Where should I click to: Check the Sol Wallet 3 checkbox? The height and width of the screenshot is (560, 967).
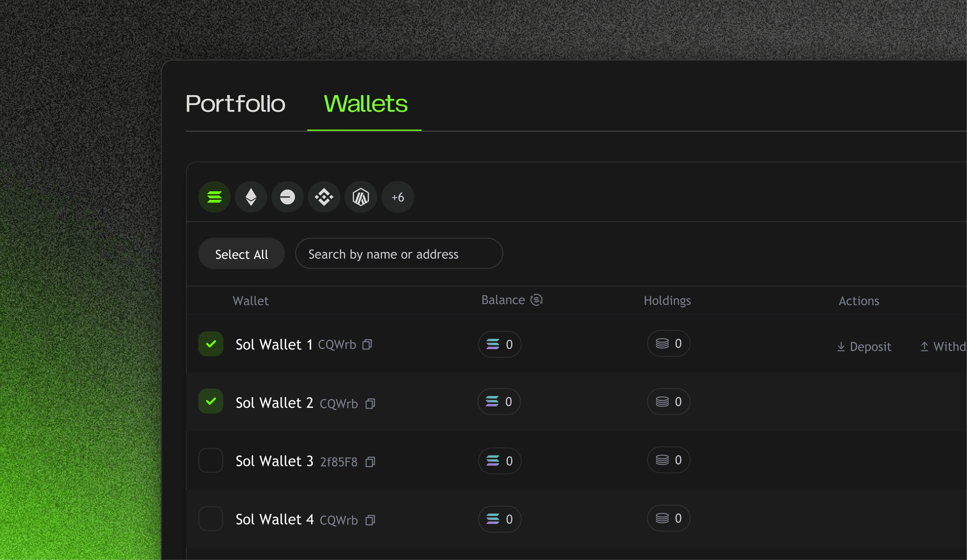point(211,460)
